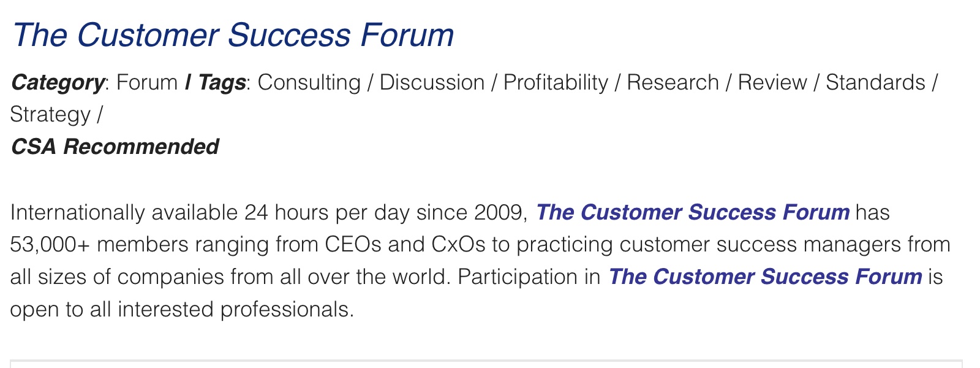
Task: Click the CSA Recommended label
Action: (x=115, y=147)
